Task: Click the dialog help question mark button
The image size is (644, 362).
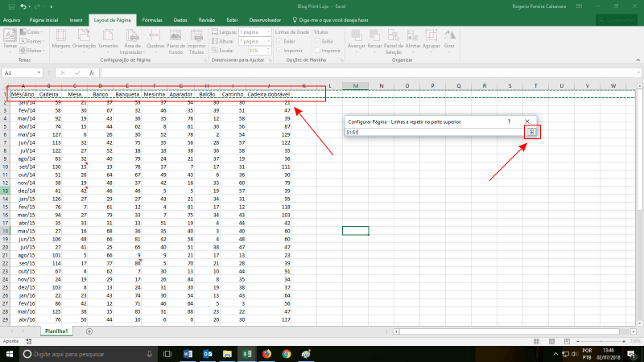Action: coord(510,120)
